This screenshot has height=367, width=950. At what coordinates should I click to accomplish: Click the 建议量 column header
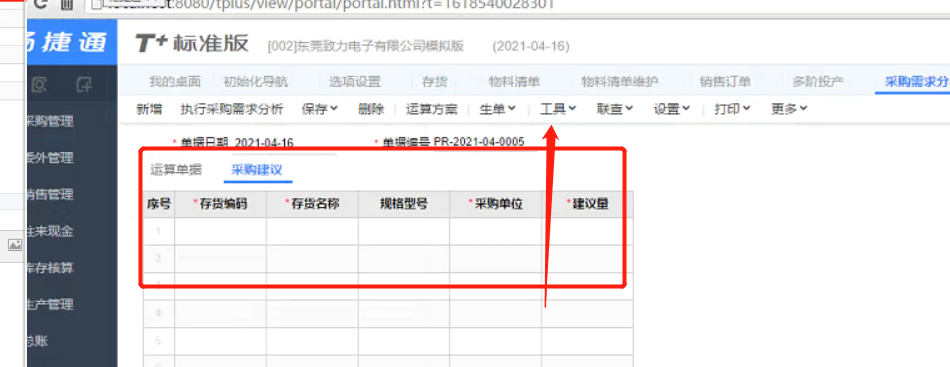point(588,204)
